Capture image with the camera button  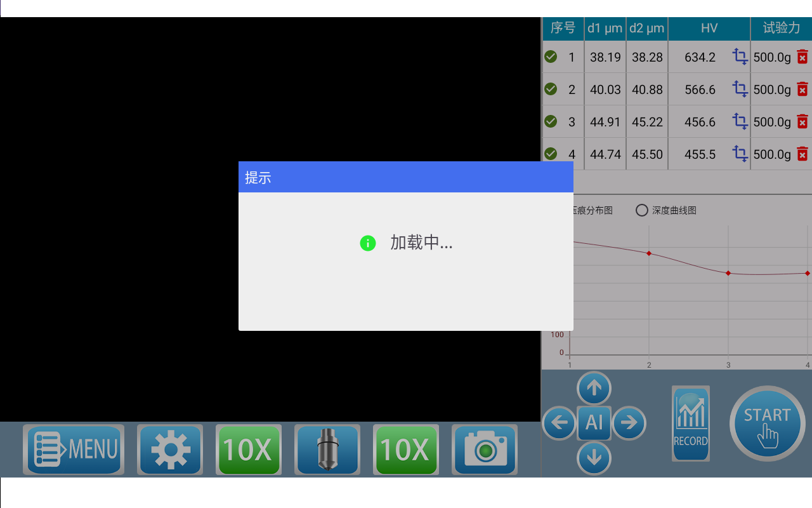point(485,450)
